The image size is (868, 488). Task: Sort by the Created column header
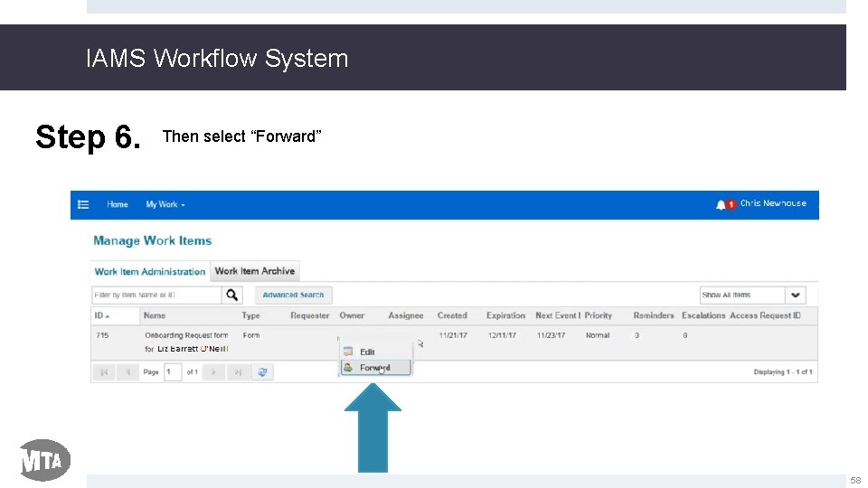pos(452,315)
